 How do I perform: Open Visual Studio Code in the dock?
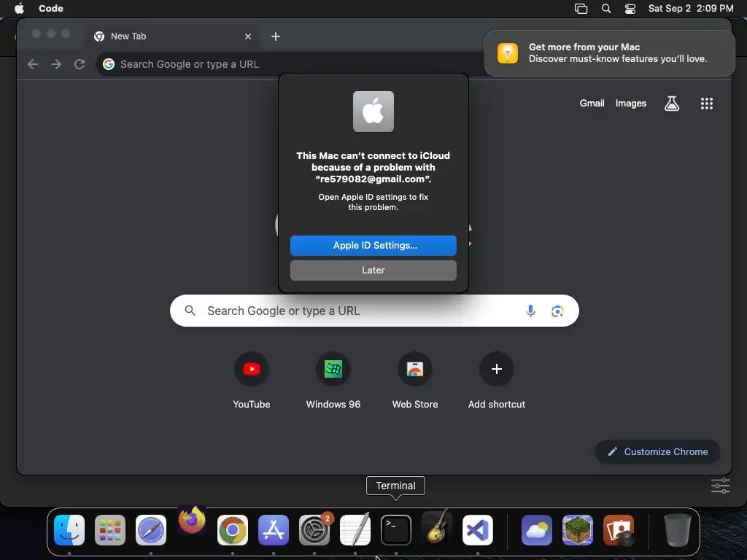pyautogui.click(x=478, y=530)
